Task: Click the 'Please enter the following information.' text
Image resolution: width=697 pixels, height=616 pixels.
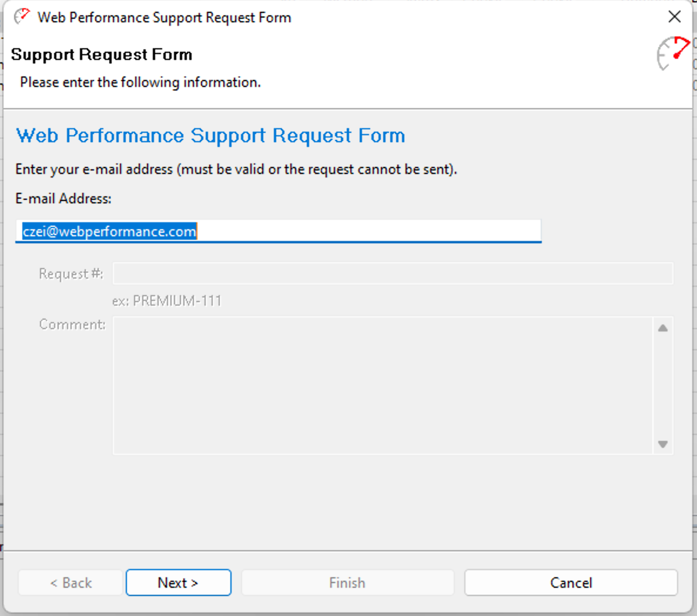Action: click(x=140, y=83)
